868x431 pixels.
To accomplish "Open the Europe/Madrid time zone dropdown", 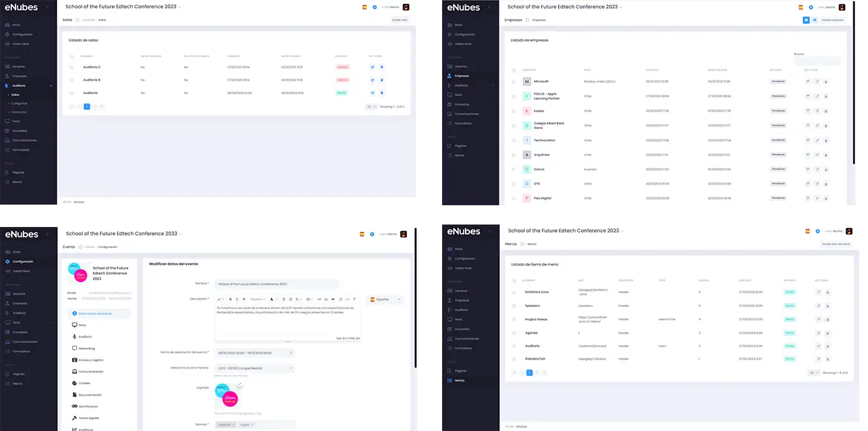I will 255,368.
